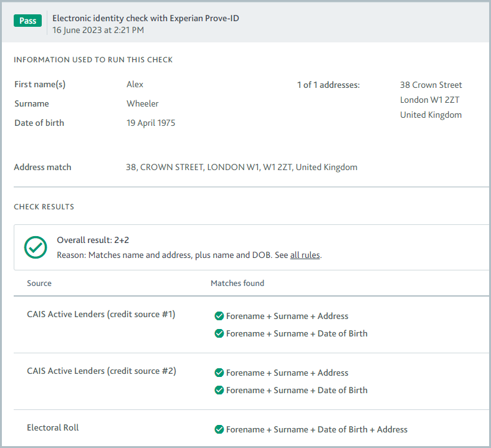
Task: Click 'Forename + Surname + Date of Birth + Address' text
Action: (x=317, y=429)
